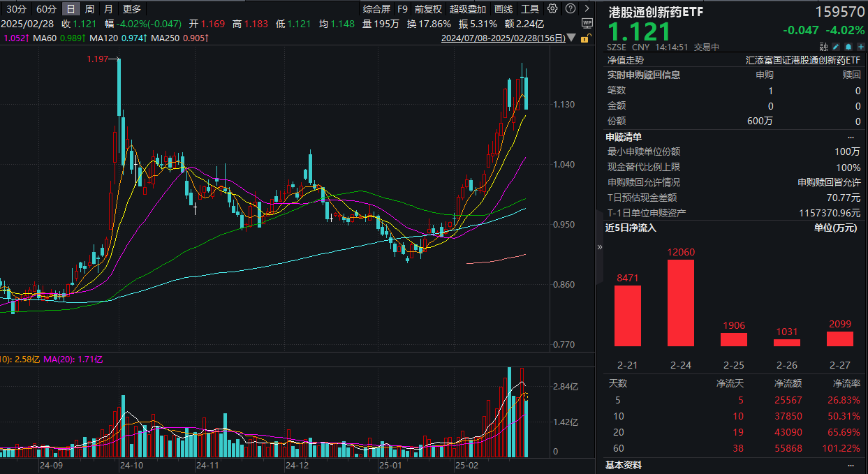The height and width of the screenshot is (474, 868).
Task: Open the date range dropdown arrow
Action: (x=571, y=38)
